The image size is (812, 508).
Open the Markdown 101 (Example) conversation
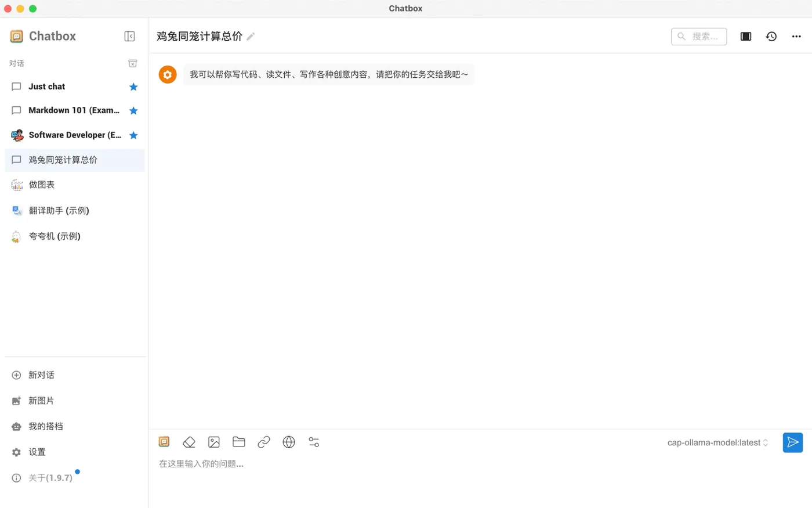(75, 110)
